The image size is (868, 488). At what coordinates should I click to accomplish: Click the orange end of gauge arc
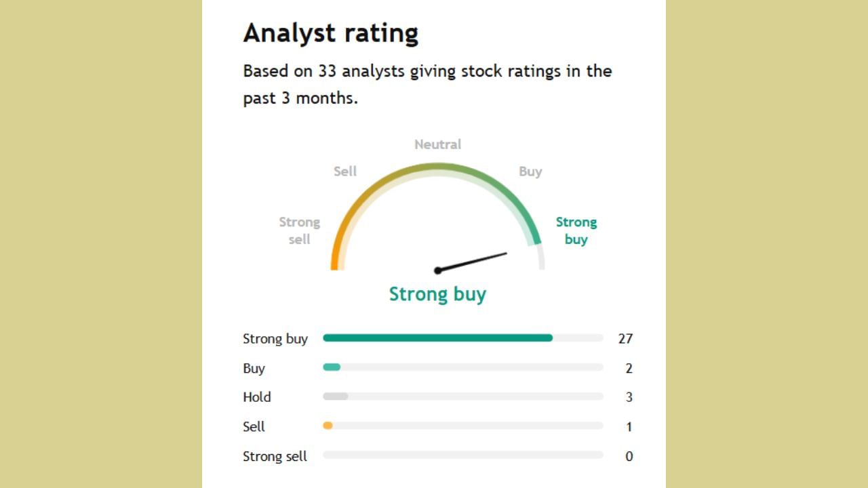click(334, 261)
